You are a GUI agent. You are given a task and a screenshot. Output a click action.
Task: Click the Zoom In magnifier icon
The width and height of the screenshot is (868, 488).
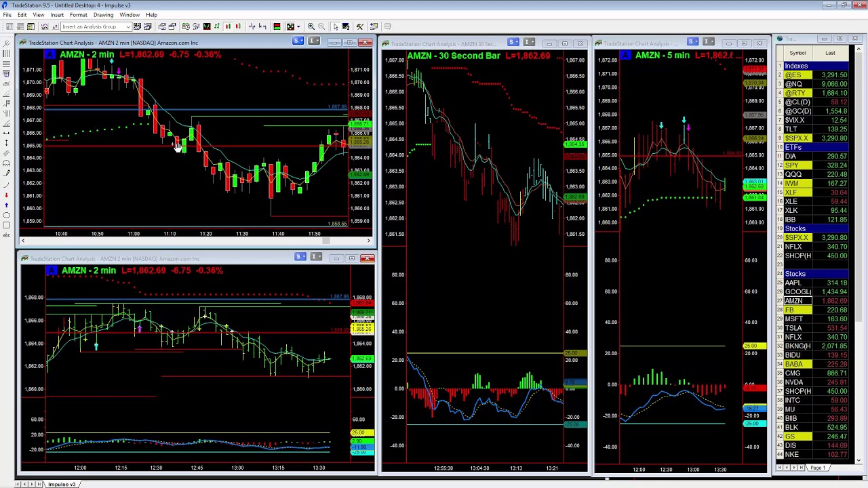pos(311,26)
